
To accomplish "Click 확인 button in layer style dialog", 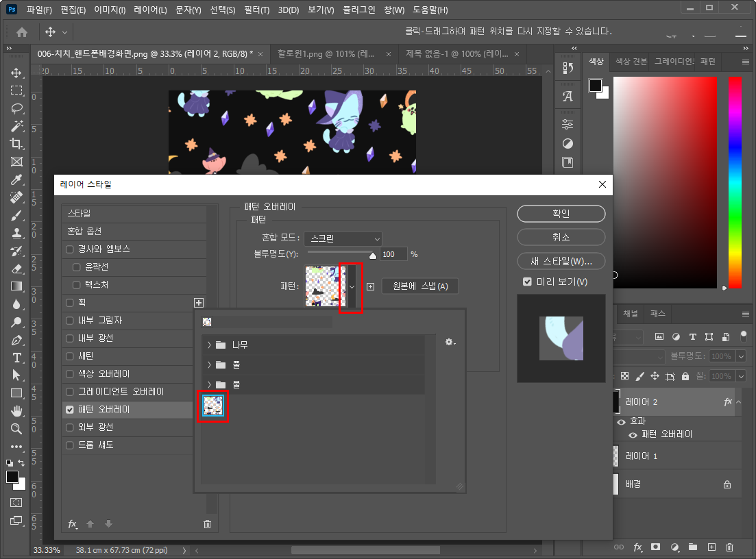I will coord(561,214).
